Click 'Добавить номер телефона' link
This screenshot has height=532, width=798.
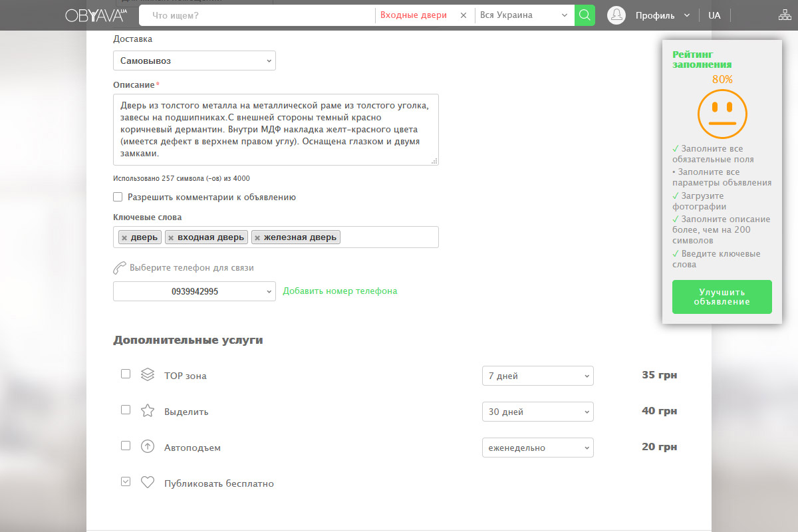tap(340, 291)
